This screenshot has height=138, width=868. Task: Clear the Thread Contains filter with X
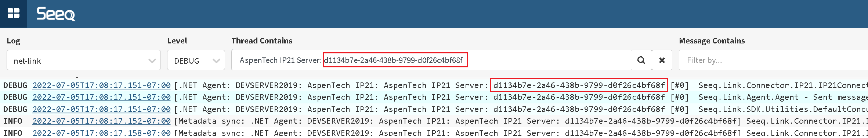coord(662,60)
